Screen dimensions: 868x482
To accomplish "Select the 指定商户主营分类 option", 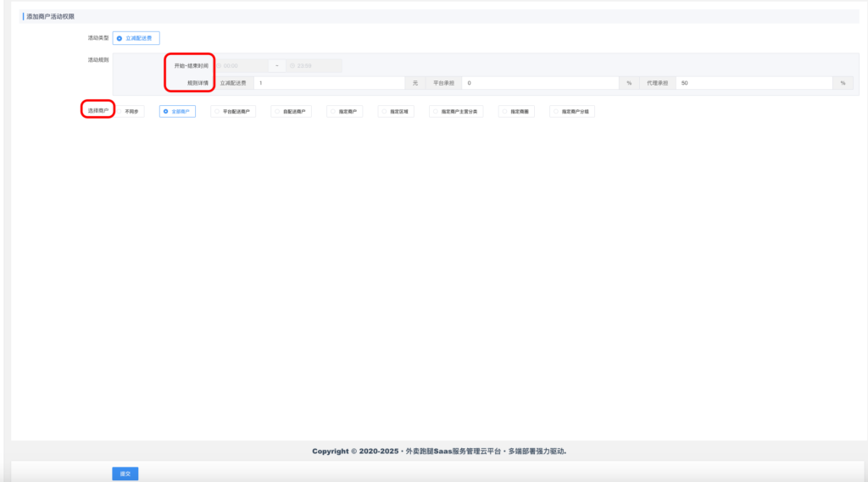I will (x=456, y=111).
